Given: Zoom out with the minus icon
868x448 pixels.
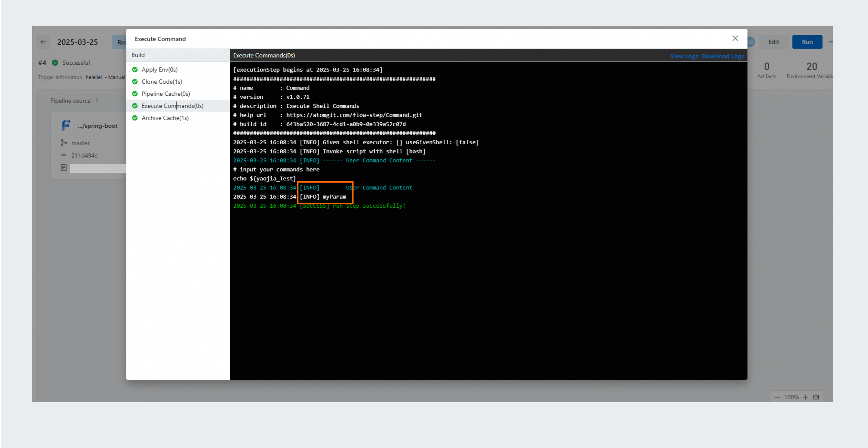Looking at the screenshot, I should pos(777,397).
